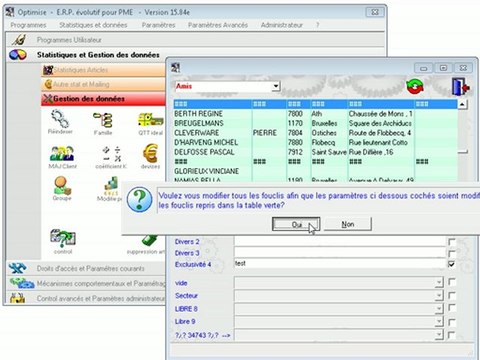
Task: Expand the Libre 9 combo box
Action: [x=439, y=322]
